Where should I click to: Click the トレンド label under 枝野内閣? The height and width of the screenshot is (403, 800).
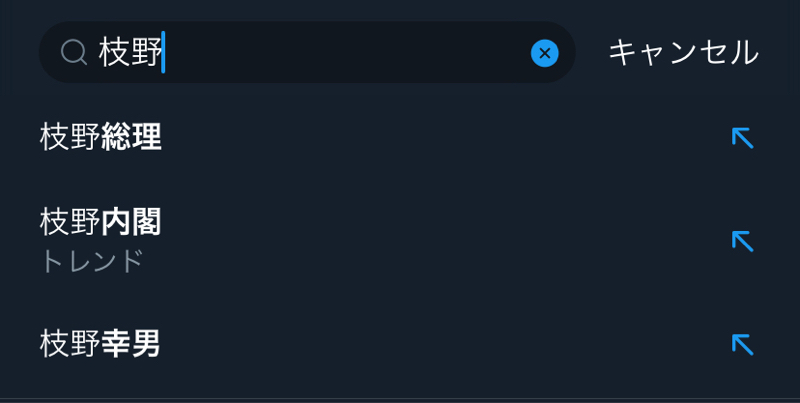pyautogui.click(x=92, y=262)
